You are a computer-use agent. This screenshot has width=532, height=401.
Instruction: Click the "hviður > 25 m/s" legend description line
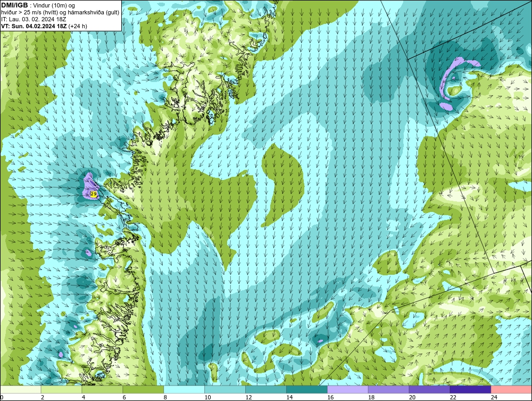click(60, 13)
